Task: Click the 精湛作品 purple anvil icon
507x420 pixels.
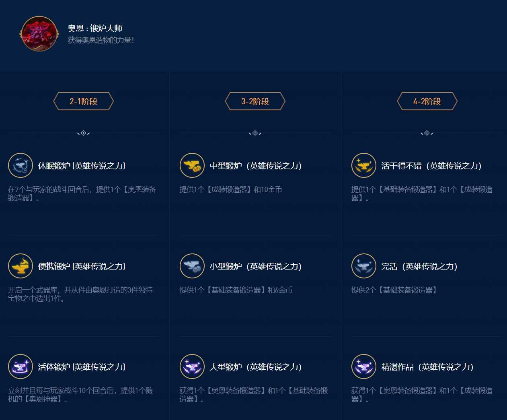Action: [364, 366]
